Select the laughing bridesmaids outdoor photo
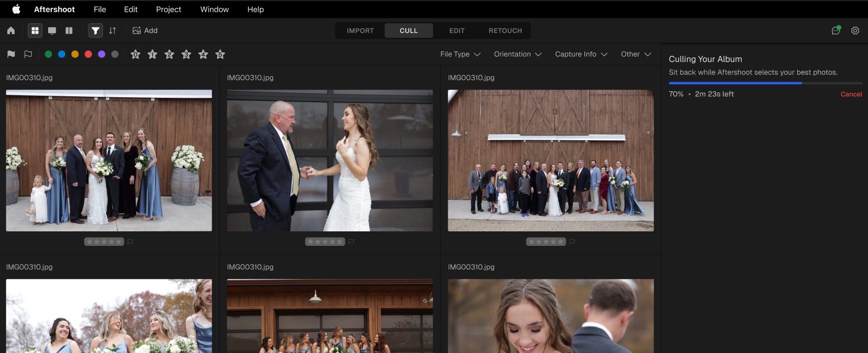The width and height of the screenshot is (868, 353). click(109, 316)
